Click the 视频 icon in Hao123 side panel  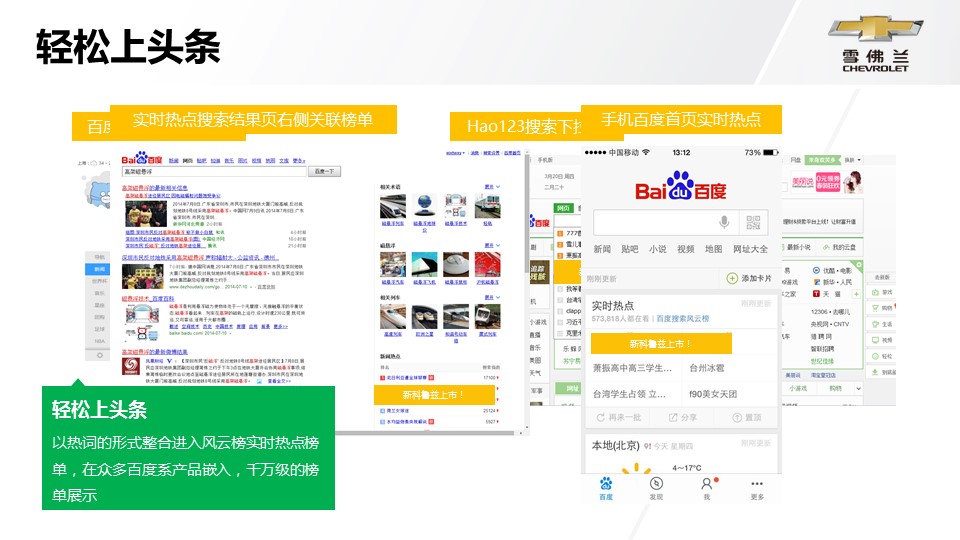coord(875,340)
